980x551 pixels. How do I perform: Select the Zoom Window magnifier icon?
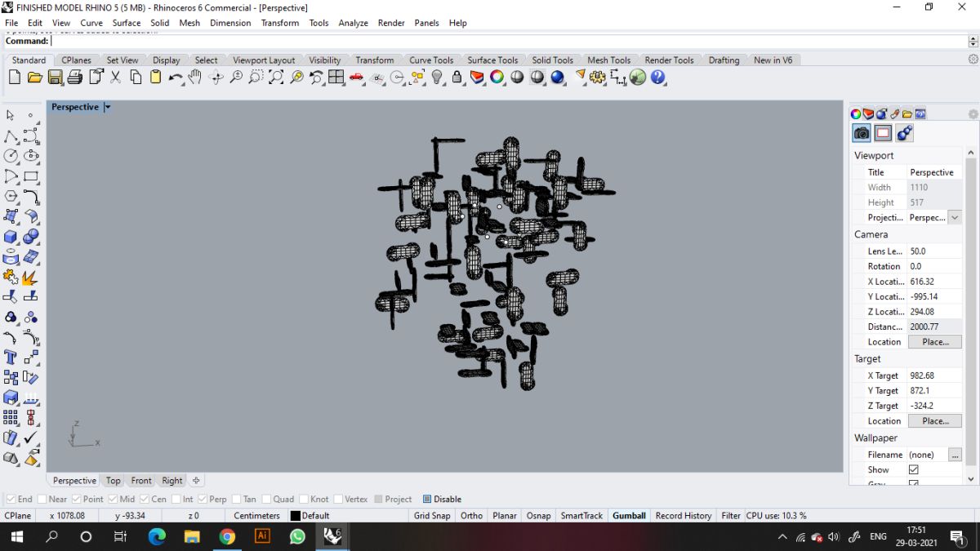coord(256,78)
